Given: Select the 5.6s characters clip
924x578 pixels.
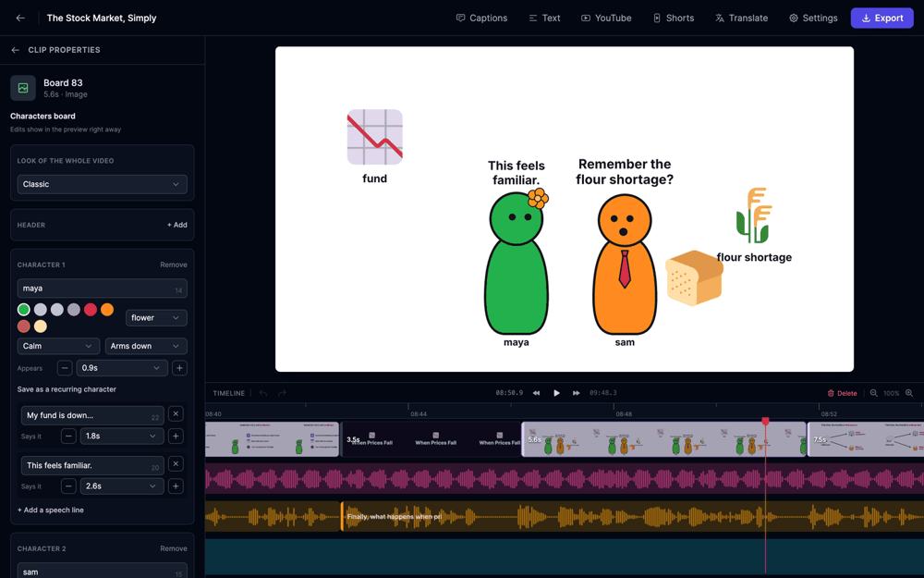Looking at the screenshot, I should point(664,439).
